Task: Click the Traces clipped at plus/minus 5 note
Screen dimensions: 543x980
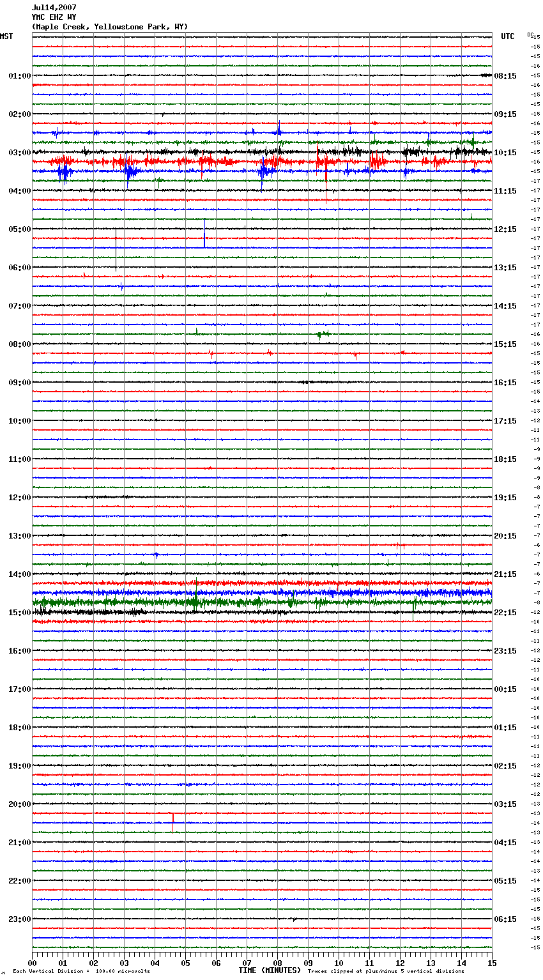Action: (x=386, y=972)
